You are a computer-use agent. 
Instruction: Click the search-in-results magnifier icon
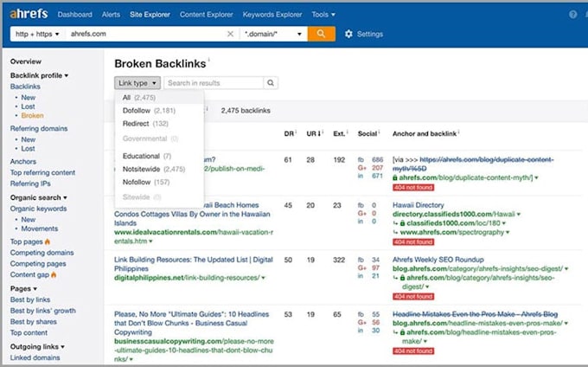tap(271, 82)
